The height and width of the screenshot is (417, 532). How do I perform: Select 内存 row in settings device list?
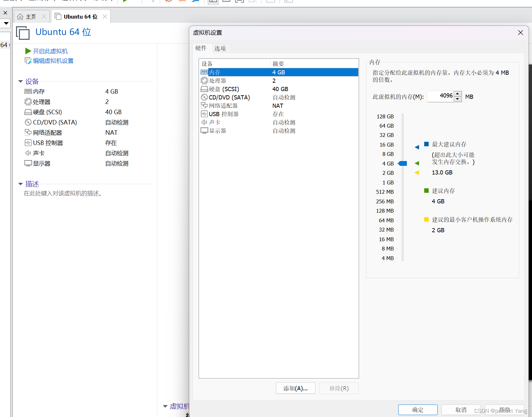[x=279, y=72]
